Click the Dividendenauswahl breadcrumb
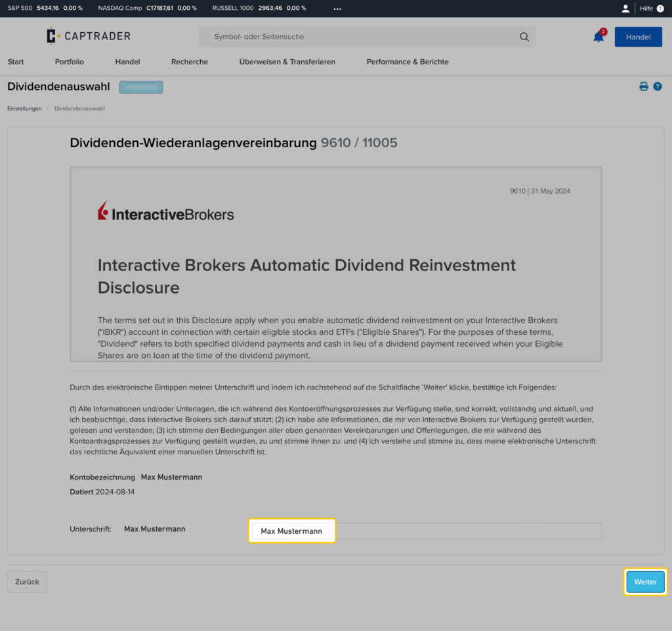 [79, 108]
